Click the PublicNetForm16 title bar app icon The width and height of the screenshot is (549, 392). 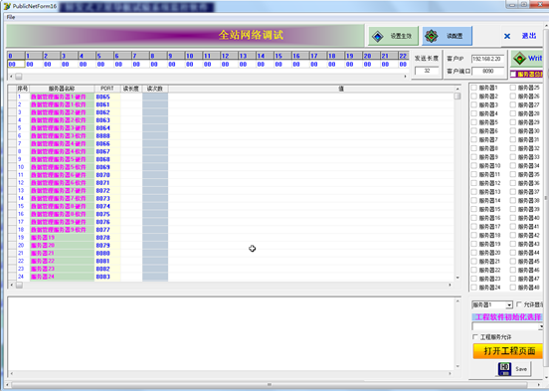coord(7,6)
